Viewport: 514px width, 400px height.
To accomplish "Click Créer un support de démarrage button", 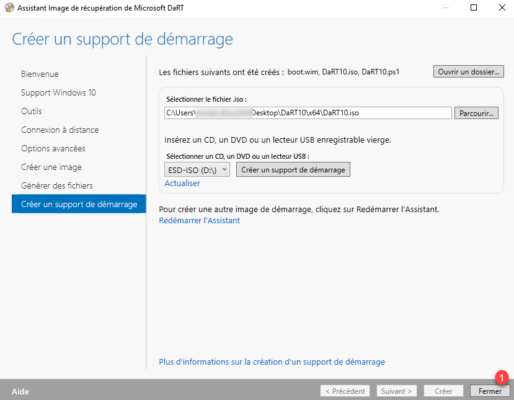I will 293,170.
